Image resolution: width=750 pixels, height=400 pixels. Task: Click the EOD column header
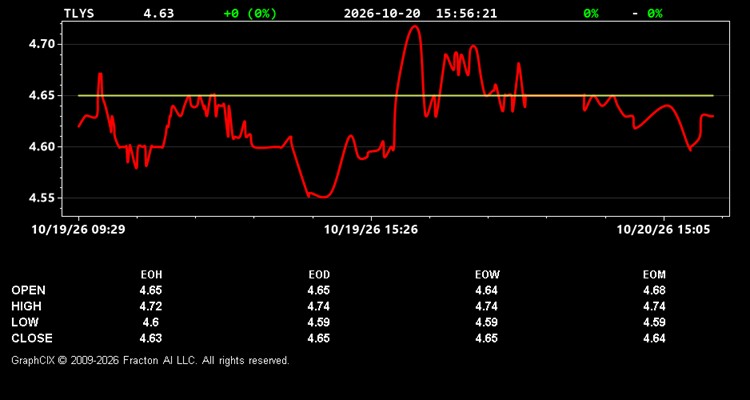pos(319,275)
